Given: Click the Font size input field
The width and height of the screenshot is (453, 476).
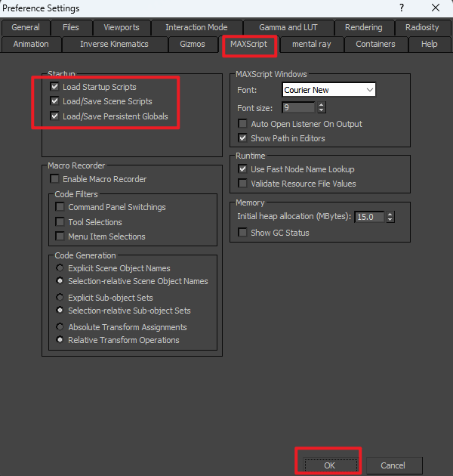Looking at the screenshot, I should pyautogui.click(x=298, y=107).
